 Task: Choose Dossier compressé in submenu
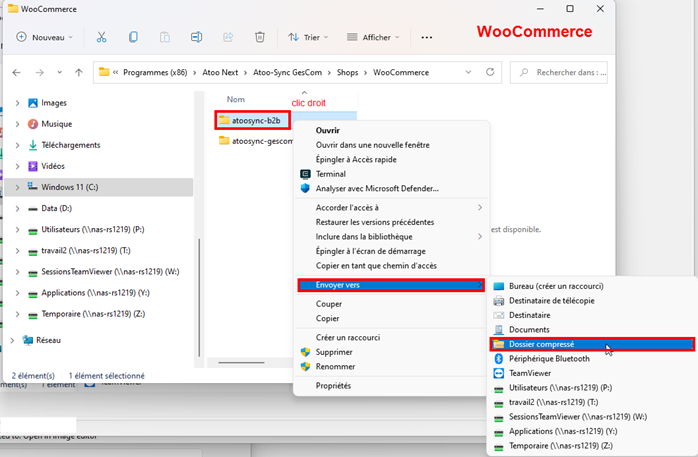coord(592,344)
